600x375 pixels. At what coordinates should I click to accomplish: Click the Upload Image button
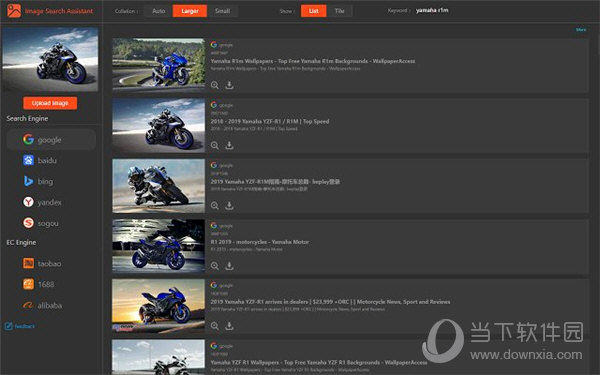(x=50, y=103)
